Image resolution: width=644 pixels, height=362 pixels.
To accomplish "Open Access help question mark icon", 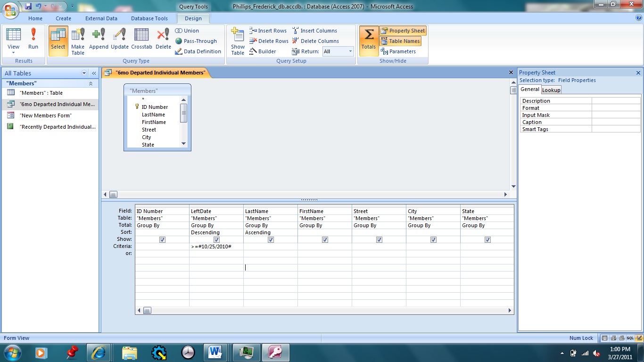I will (x=639, y=18).
